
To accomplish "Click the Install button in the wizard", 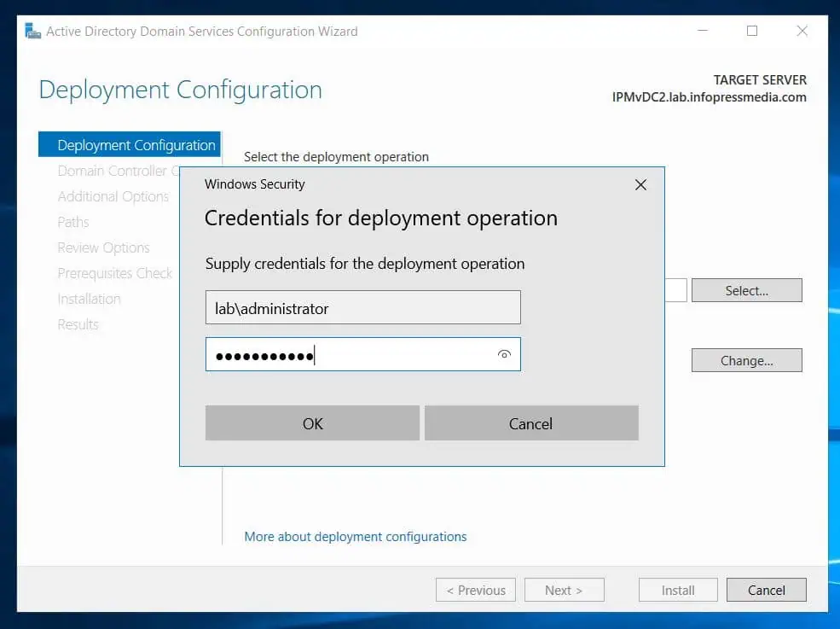I will click(678, 590).
